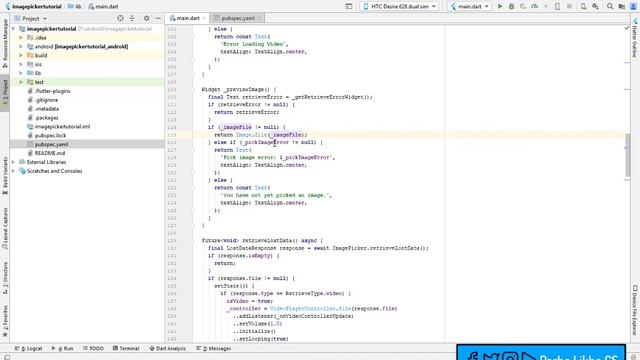Open the Project Structure folder icon
This screenshot has height=360, width=640.
[x=622, y=7]
